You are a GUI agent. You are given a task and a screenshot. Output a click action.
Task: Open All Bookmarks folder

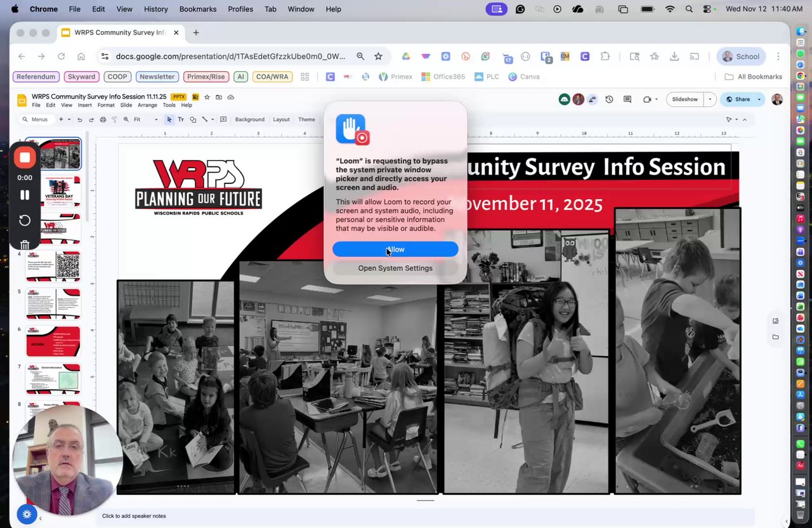click(x=754, y=77)
